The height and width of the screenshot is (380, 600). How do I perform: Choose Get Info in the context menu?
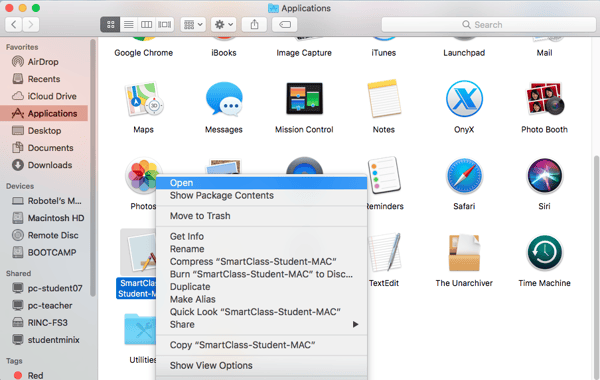point(261,236)
